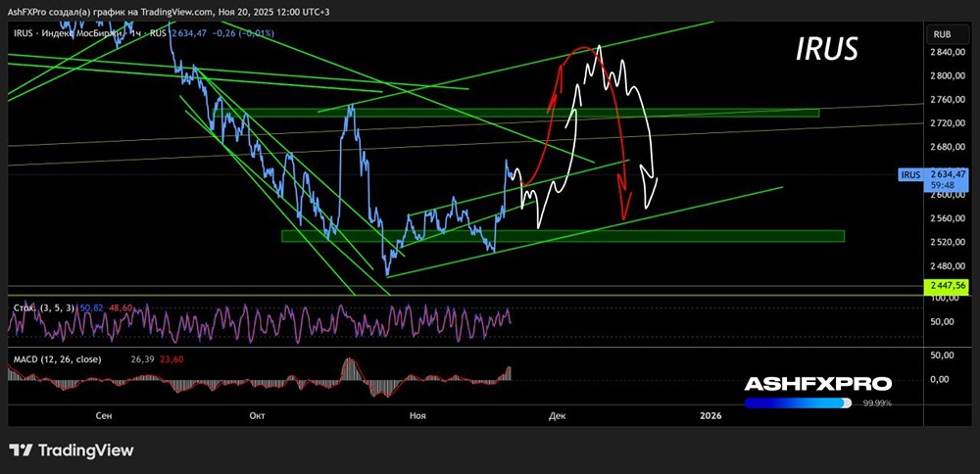This screenshot has width=980, height=474.
Task: Click the blue IRUS tag on the price axis
Action: 911,175
